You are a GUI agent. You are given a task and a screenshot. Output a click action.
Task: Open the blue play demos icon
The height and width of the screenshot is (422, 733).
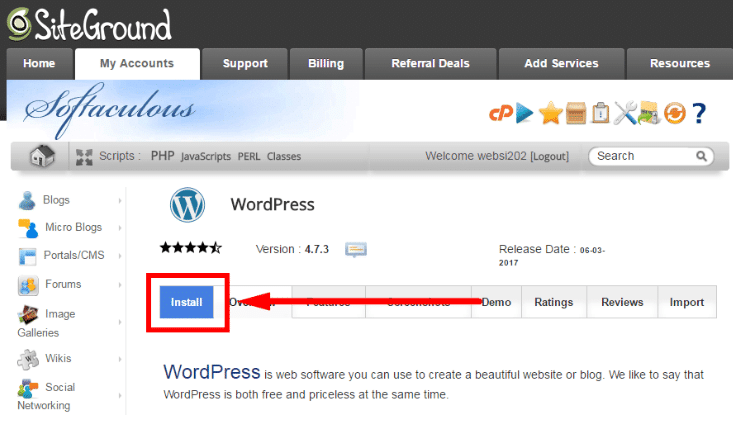525,113
